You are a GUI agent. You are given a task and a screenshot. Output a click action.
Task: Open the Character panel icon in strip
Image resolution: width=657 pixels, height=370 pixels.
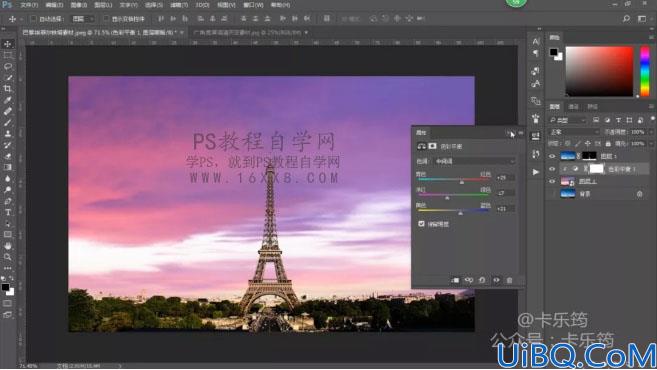(535, 41)
